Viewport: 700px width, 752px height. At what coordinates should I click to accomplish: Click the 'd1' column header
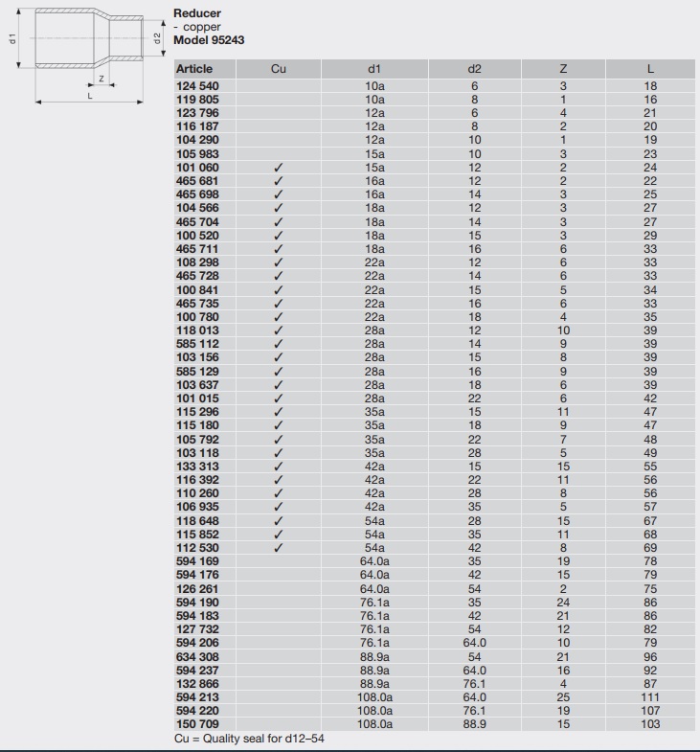(374, 69)
